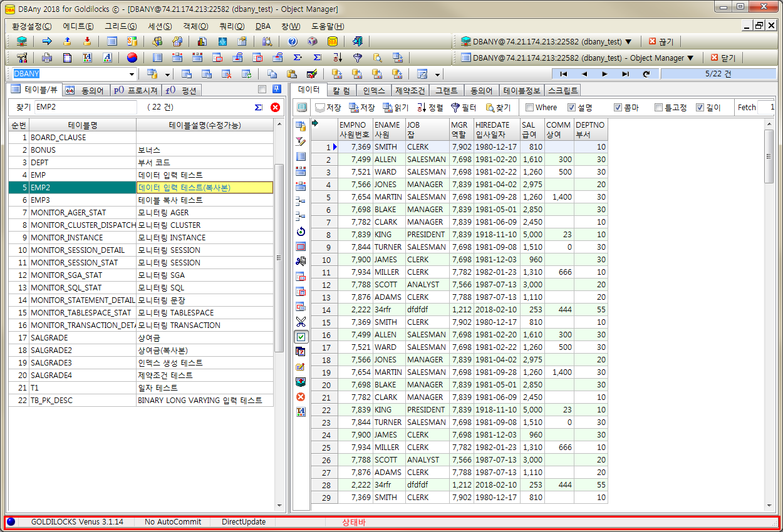
Task: Toggle the 길이 checkbox
Action: tap(700, 107)
